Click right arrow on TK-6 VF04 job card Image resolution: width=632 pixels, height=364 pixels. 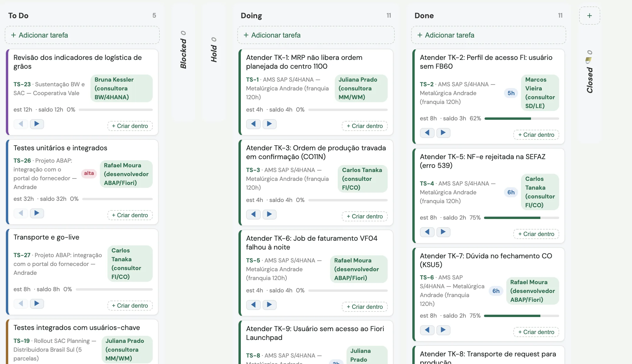pyautogui.click(x=269, y=305)
